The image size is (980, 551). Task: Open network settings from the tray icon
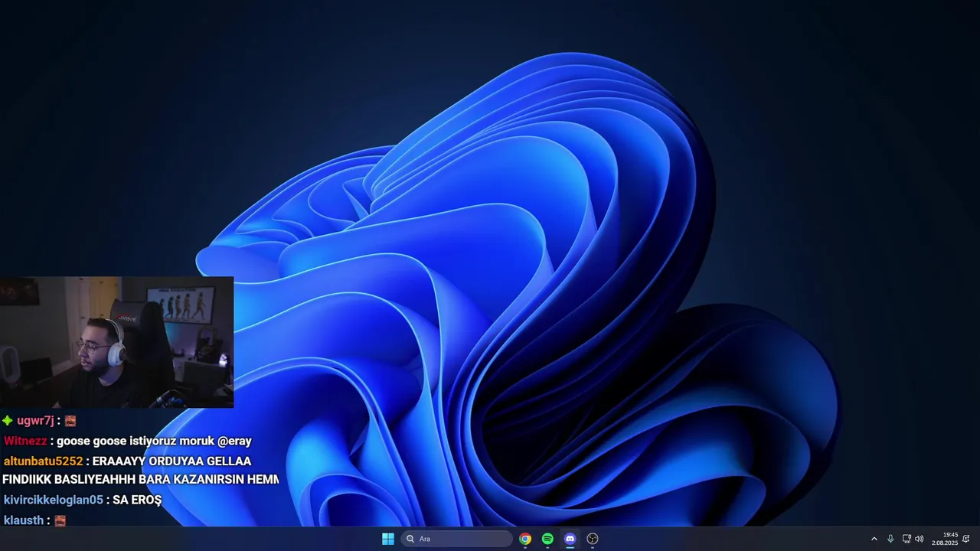tap(906, 539)
